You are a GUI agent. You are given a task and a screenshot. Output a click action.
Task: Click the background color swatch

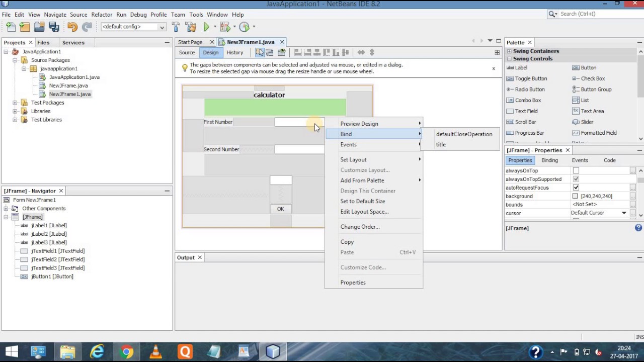pyautogui.click(x=576, y=196)
